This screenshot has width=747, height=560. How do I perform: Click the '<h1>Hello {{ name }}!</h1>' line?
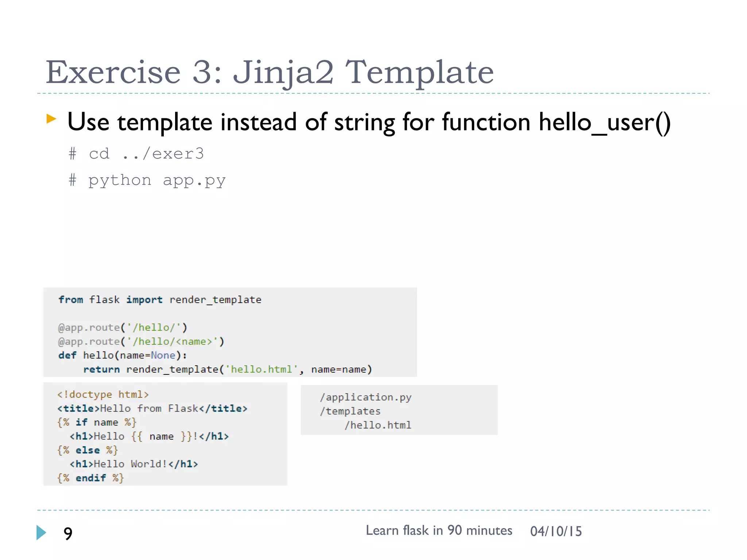pyautogui.click(x=149, y=436)
